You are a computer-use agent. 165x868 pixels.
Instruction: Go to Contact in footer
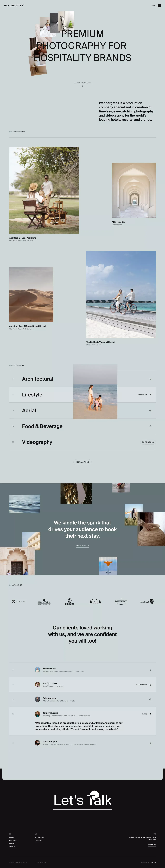(x=13, y=846)
